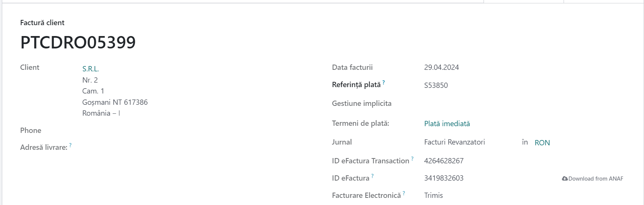Click Download from ANAF button
The width and height of the screenshot is (644, 205).
coord(593,179)
